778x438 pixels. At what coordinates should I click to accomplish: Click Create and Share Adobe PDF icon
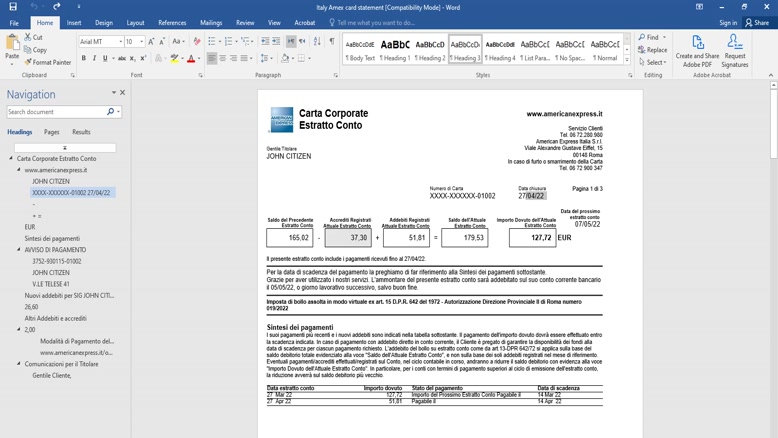pyautogui.click(x=697, y=51)
